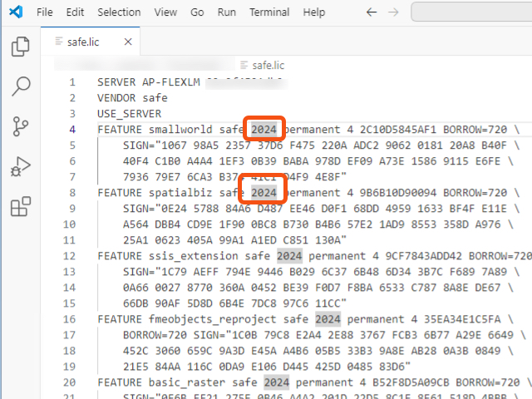This screenshot has height=399, width=532.
Task: Click the command center search box
Action: click(x=471, y=12)
